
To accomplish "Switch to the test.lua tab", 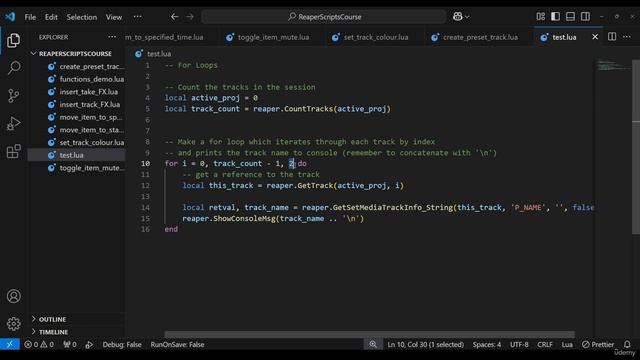I will coord(564,37).
